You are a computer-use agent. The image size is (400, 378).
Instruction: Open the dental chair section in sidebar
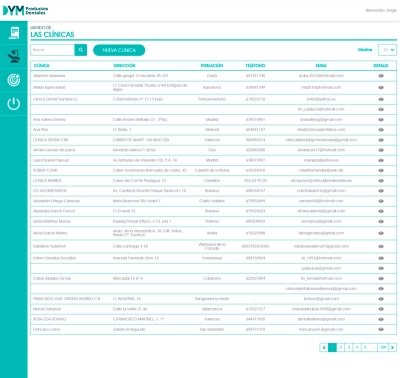click(x=14, y=57)
